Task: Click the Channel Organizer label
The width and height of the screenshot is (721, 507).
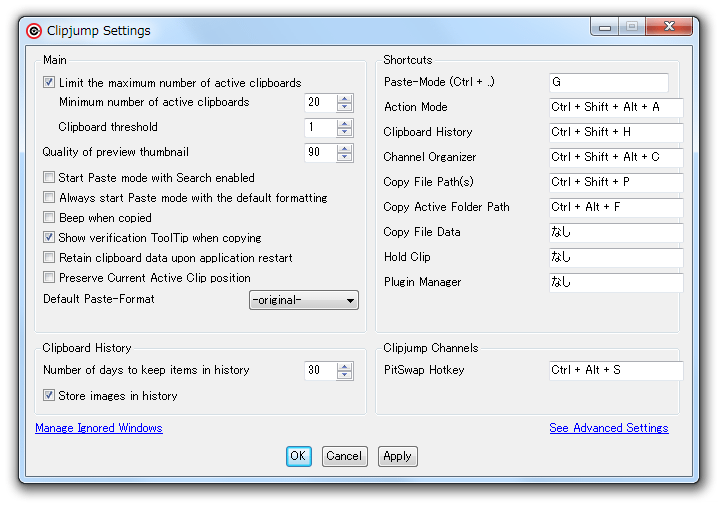Action: point(429,157)
